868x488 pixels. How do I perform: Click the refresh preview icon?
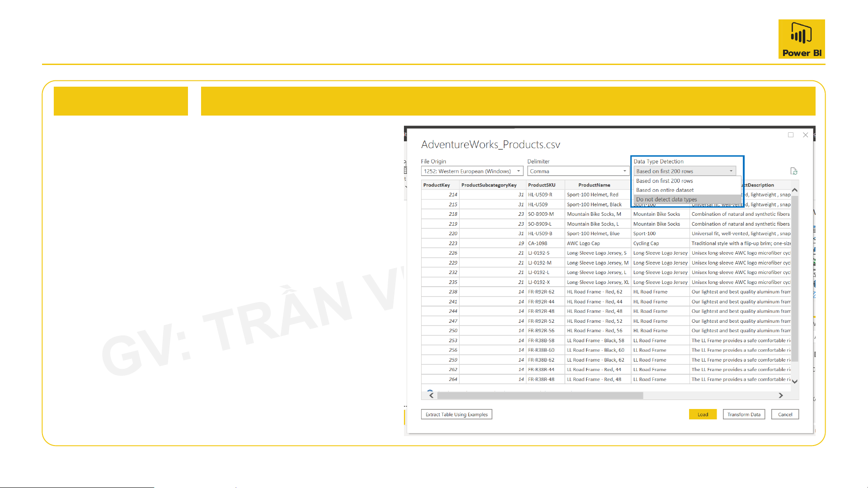point(793,171)
